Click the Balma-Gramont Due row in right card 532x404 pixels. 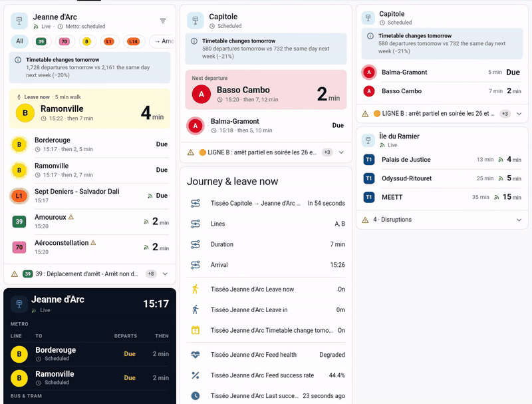coord(442,73)
